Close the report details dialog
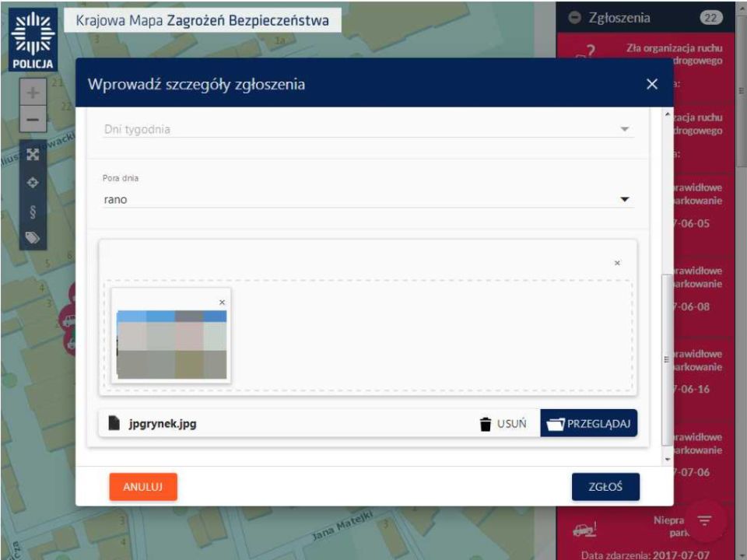The image size is (747, 560). click(652, 84)
